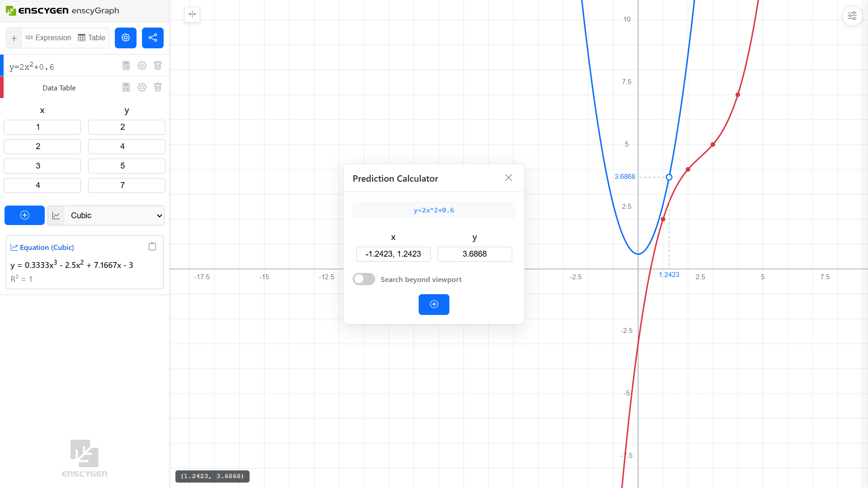This screenshot has height=488, width=868.
Task: Delete the Data Table
Action: pos(157,87)
